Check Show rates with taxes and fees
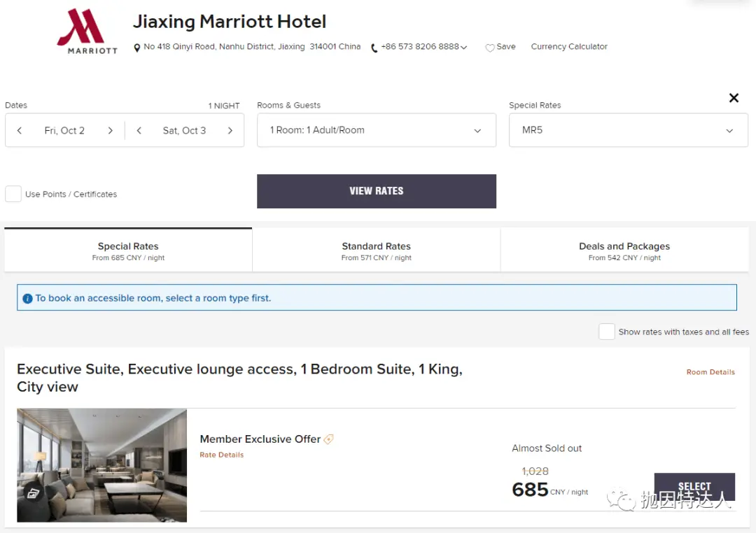This screenshot has height=533, width=756. pyautogui.click(x=606, y=332)
